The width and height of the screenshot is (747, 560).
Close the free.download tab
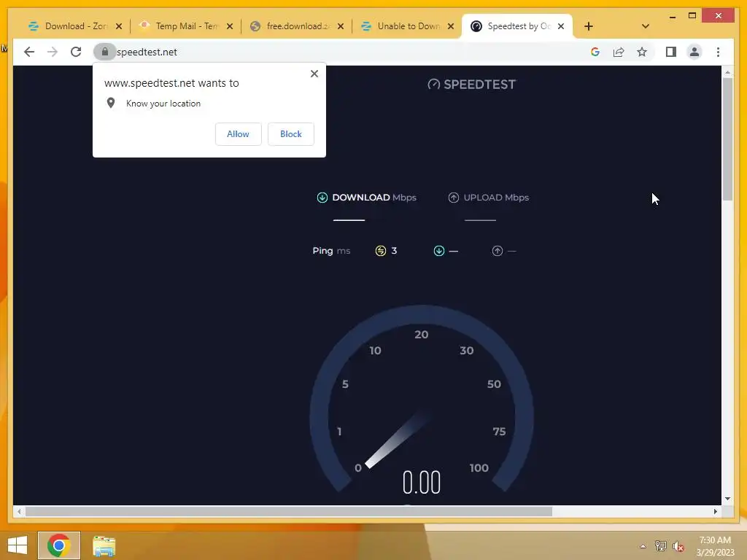(x=340, y=26)
